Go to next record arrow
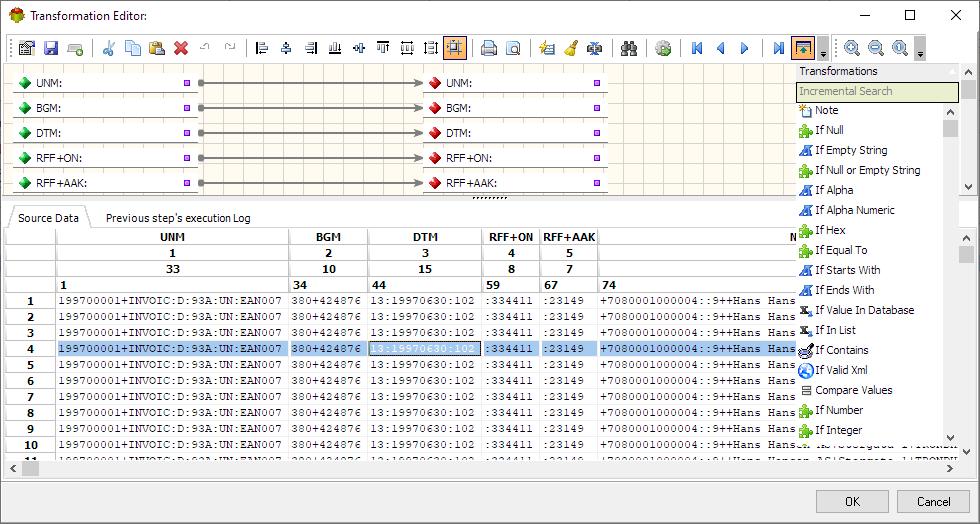The height and width of the screenshot is (524, 980). (744, 48)
